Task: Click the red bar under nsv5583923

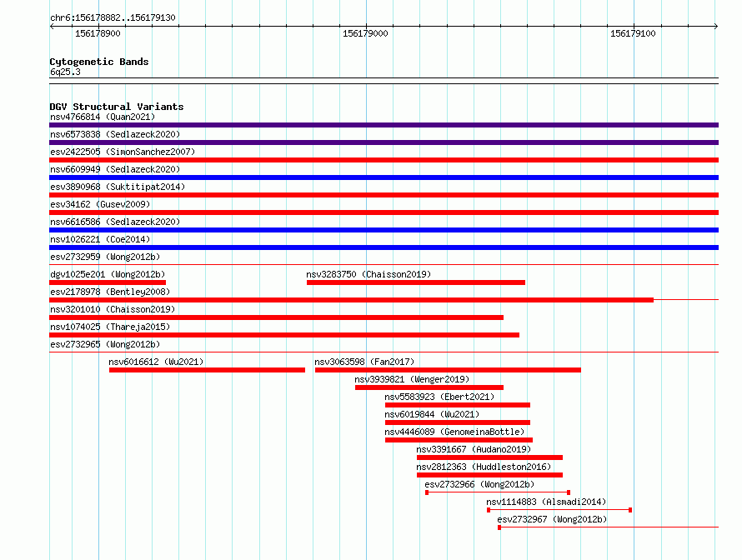Action: pos(458,405)
